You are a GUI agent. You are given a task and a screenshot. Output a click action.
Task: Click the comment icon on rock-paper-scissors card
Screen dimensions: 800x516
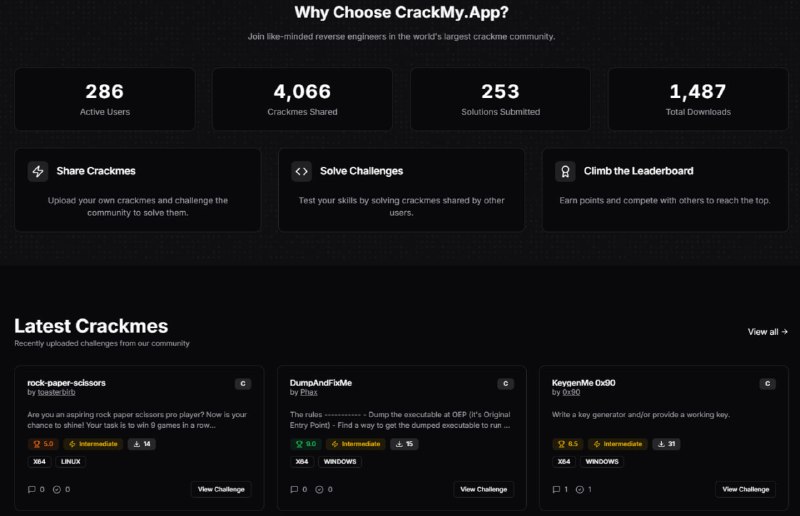pyautogui.click(x=32, y=489)
